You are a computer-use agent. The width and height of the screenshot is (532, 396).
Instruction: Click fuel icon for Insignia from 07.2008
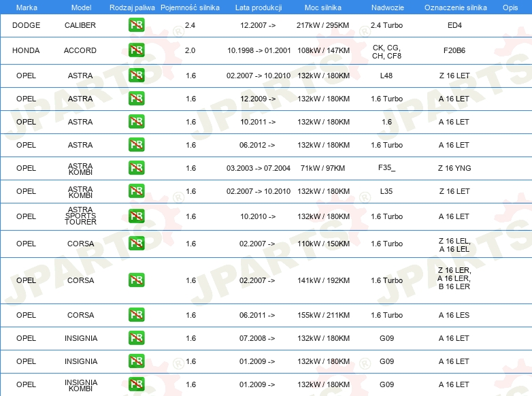coord(136,338)
